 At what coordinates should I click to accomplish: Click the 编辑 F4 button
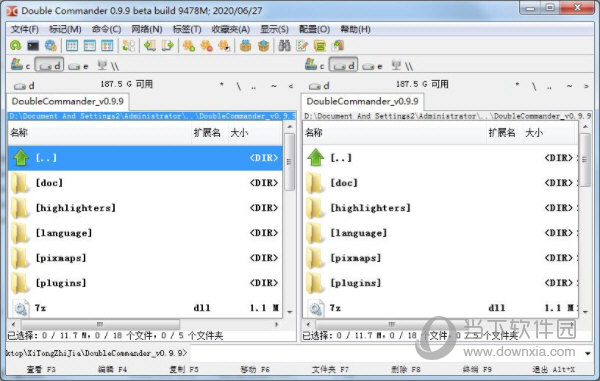(112, 370)
